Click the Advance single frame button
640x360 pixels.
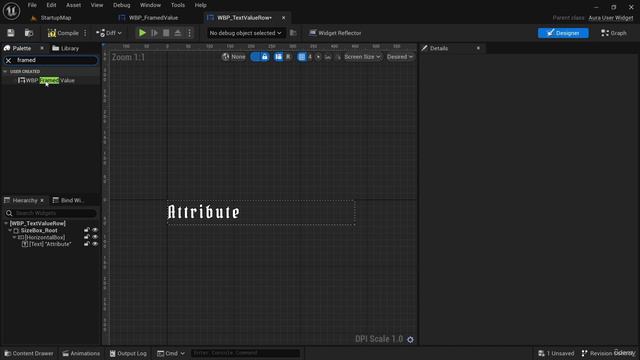pos(154,33)
